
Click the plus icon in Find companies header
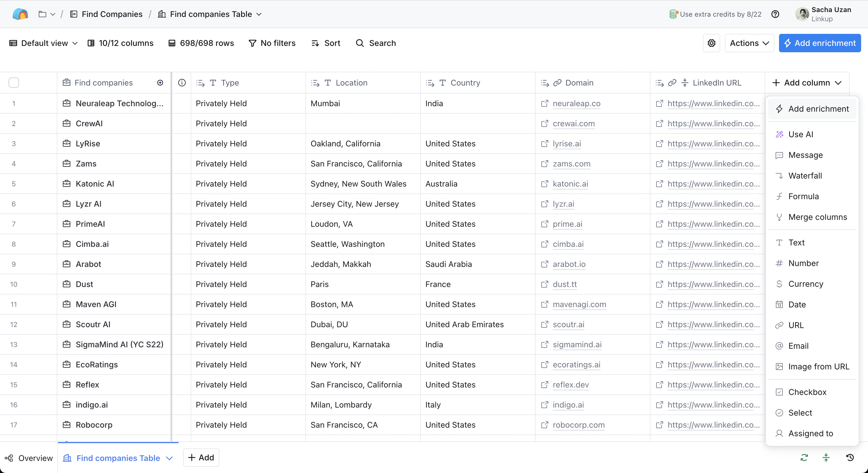coord(160,83)
